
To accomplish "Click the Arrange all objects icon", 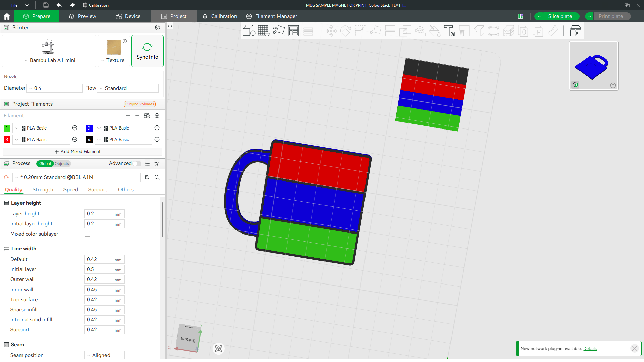I will (x=293, y=31).
